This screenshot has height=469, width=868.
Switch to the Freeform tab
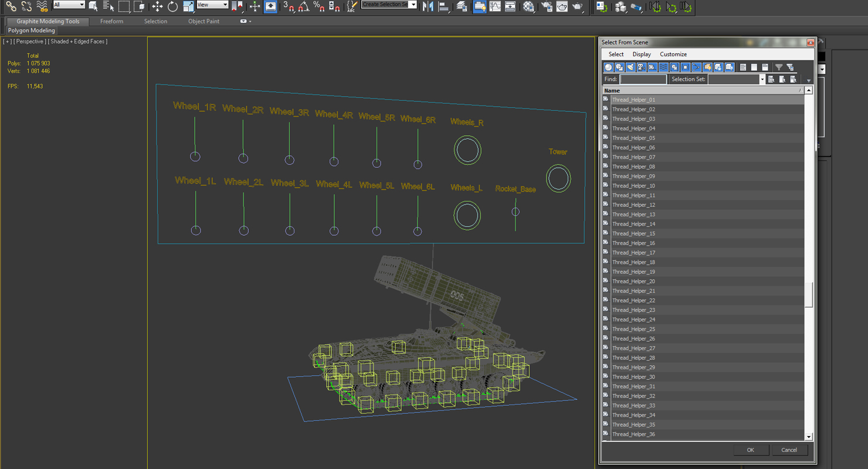pos(111,21)
